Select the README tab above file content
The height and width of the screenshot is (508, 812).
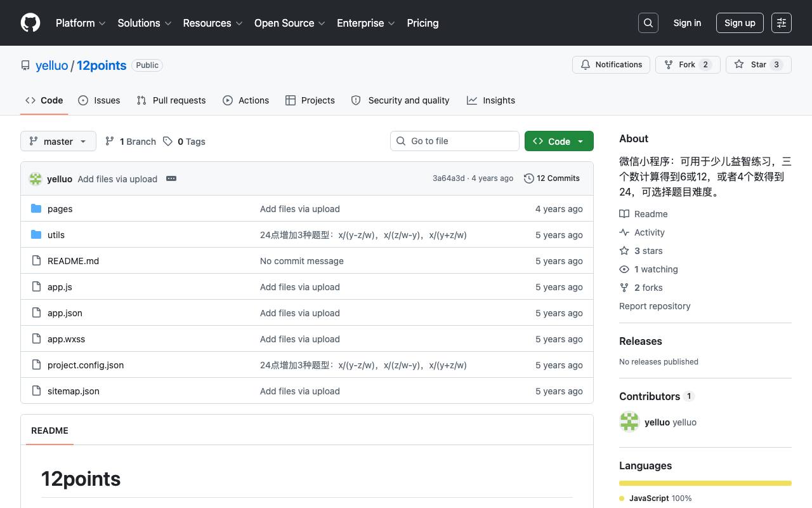[49, 431]
